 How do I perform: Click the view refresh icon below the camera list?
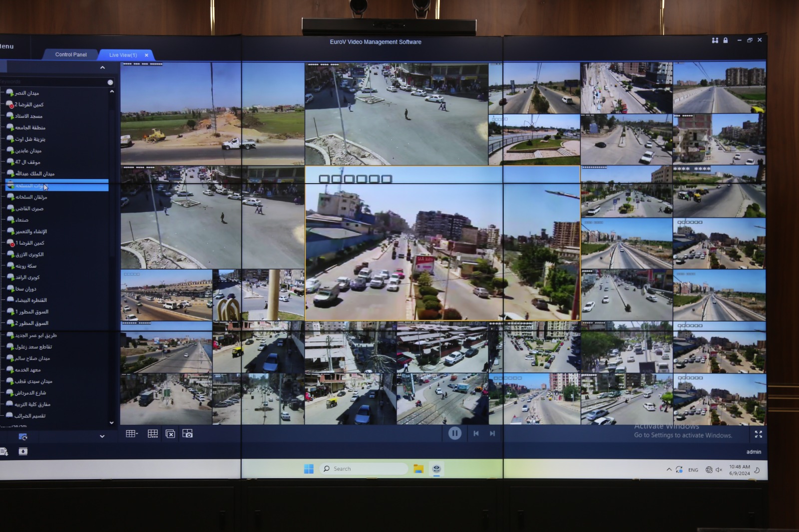coord(23,437)
